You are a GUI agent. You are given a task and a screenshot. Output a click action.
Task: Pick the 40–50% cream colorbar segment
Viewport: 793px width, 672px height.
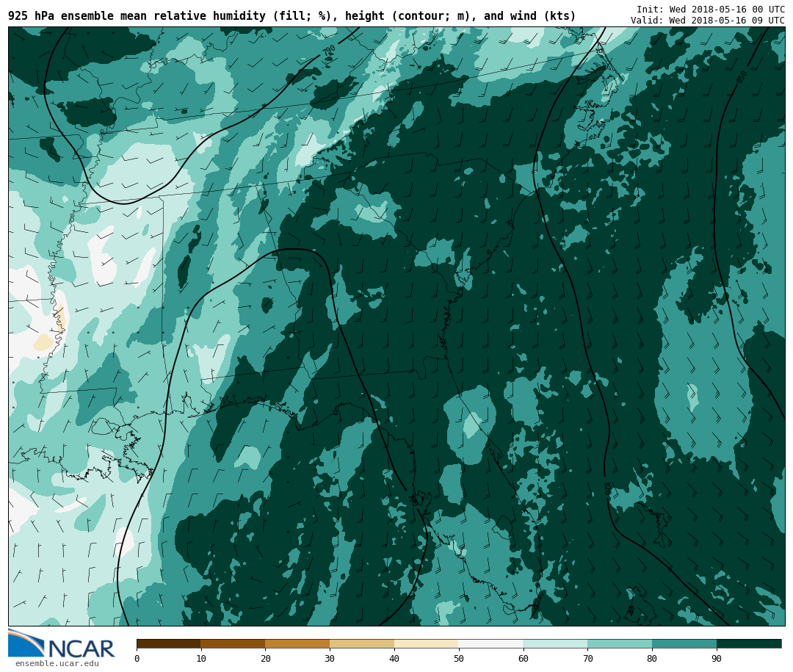coord(427,644)
